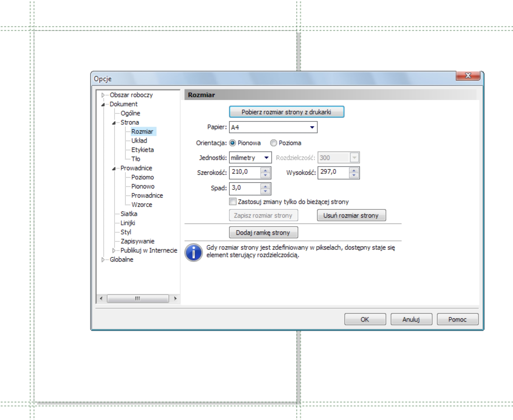Decrease Wysokość with down spinner arrow
The width and height of the screenshot is (513, 420).
[x=354, y=176]
